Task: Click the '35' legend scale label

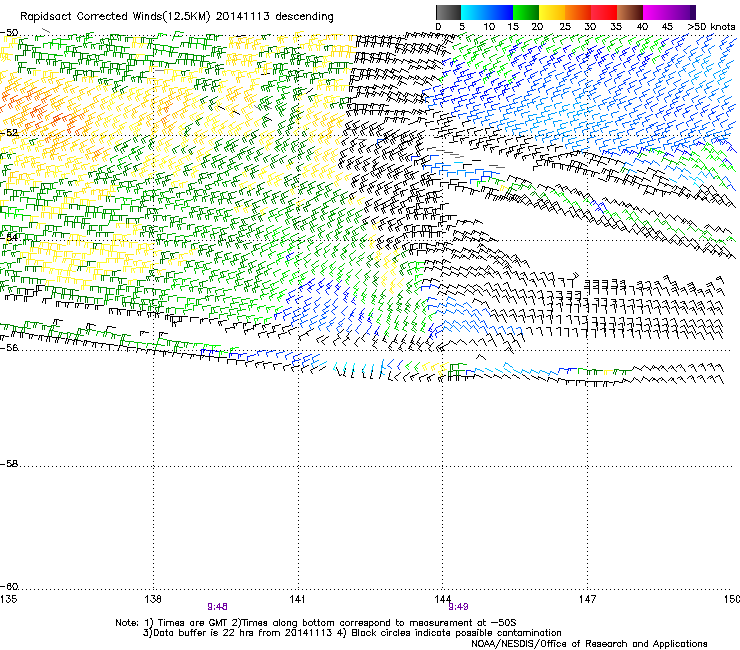Action: (x=616, y=27)
